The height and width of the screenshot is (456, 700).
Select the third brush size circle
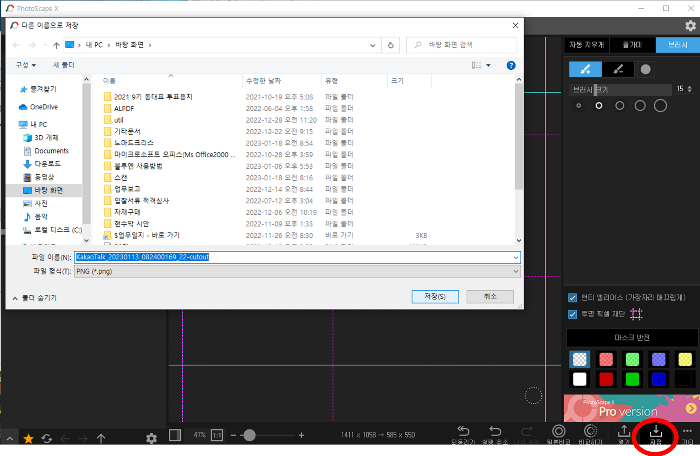point(620,106)
